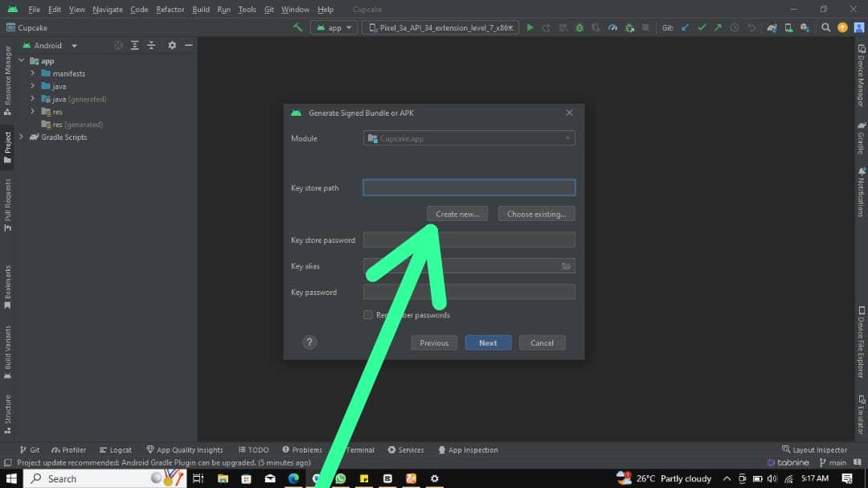Expand the java folder
Viewport: 868px width, 488px height.
33,86
